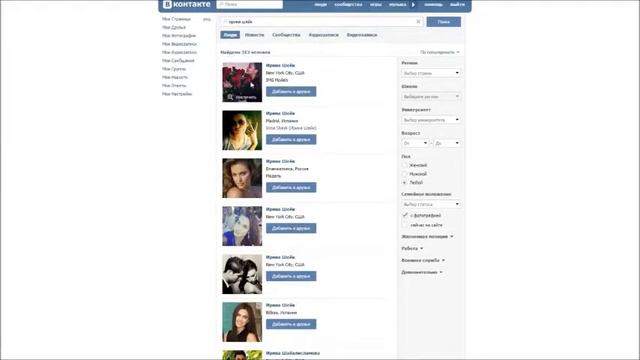Add the Bilbao Ирина Шейк as friend
Screen dimensions: 640x360
291,324
